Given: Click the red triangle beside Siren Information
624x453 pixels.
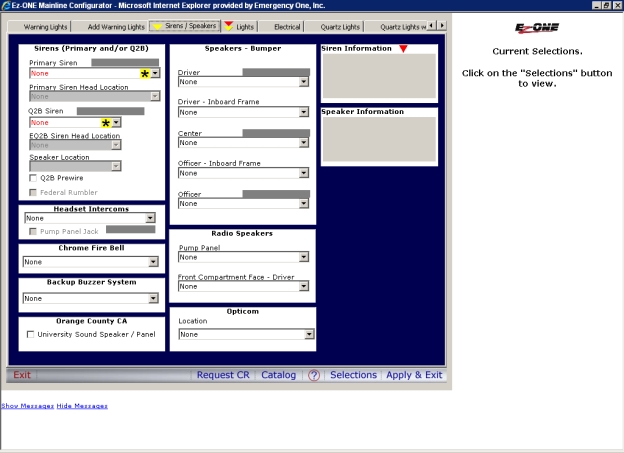Looking at the screenshot, I should coord(403,49).
